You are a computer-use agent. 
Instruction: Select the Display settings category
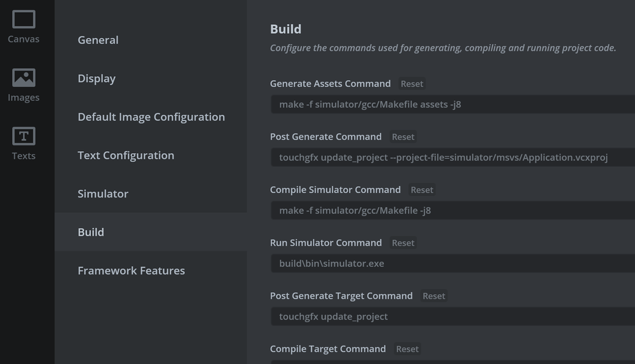(x=151, y=78)
